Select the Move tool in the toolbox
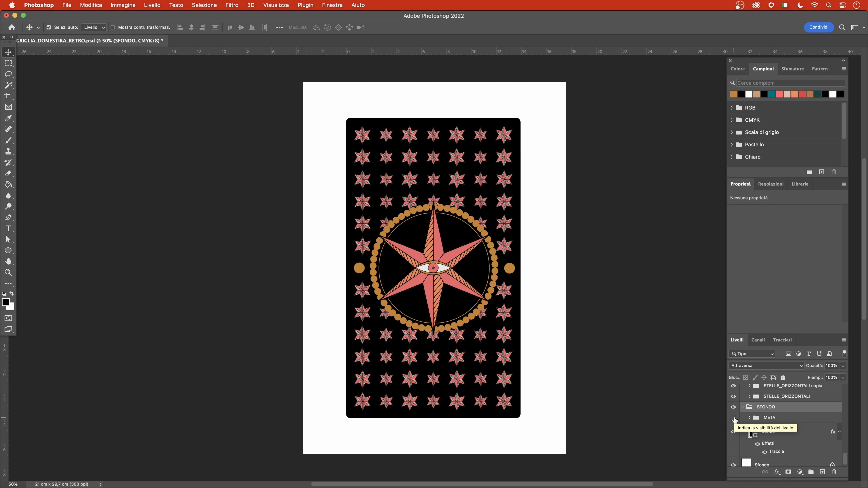Image resolution: width=868 pixels, height=488 pixels. pyautogui.click(x=8, y=52)
